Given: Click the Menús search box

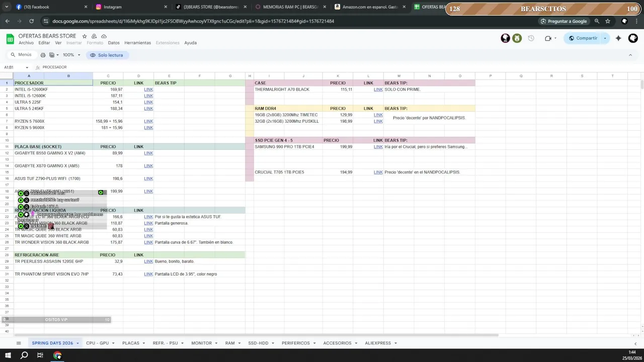Looking at the screenshot, I should 21,55.
